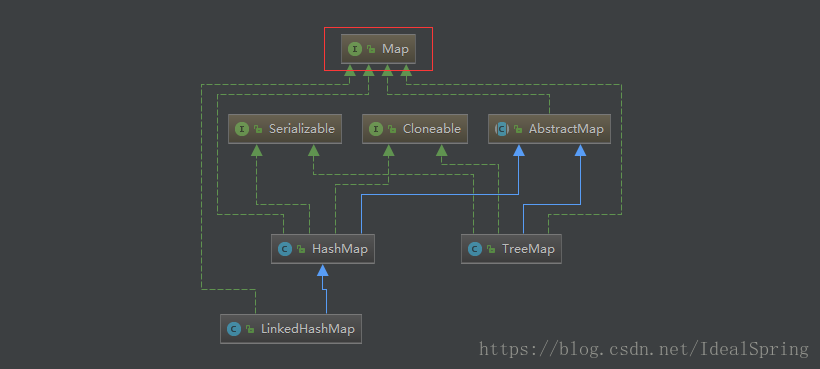Click the interface icon on Serializable
The height and width of the screenshot is (369, 820).
coord(242,129)
